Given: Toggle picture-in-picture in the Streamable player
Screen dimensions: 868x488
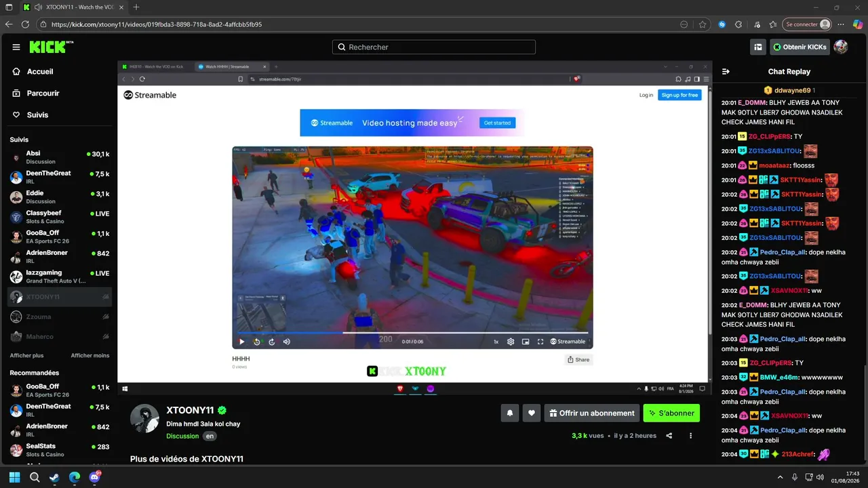Looking at the screenshot, I should tap(526, 342).
